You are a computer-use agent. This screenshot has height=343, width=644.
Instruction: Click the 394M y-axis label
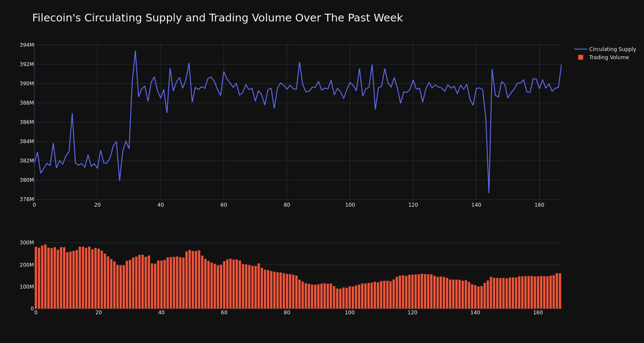tap(27, 45)
